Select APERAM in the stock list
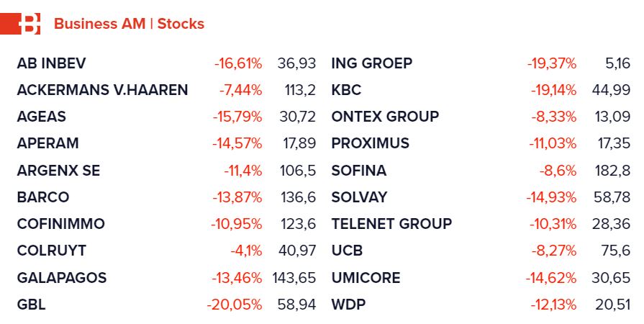Image resolution: width=644 pixels, height=324 pixels. (47, 143)
